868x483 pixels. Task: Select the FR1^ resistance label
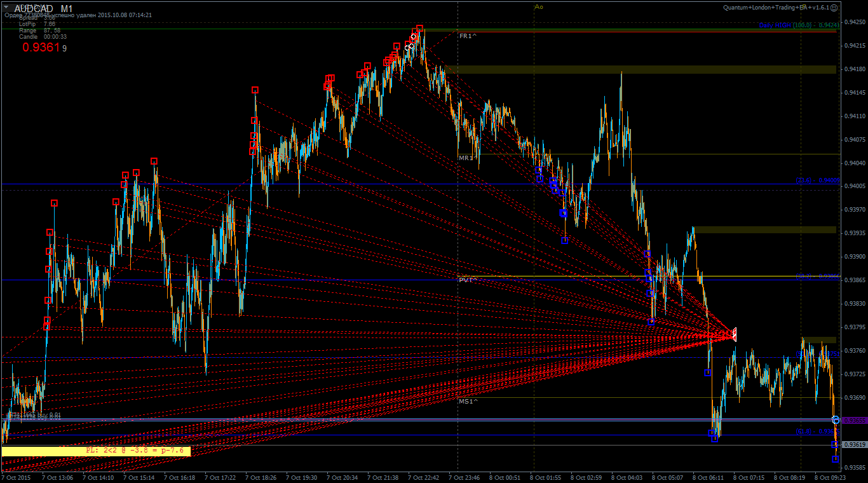tap(467, 36)
